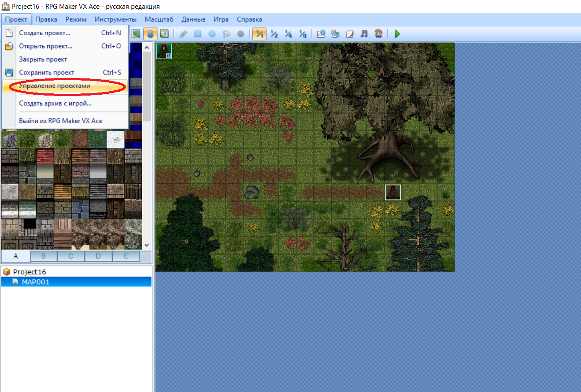
Task: Open the Resource manager icon
Action: point(335,33)
